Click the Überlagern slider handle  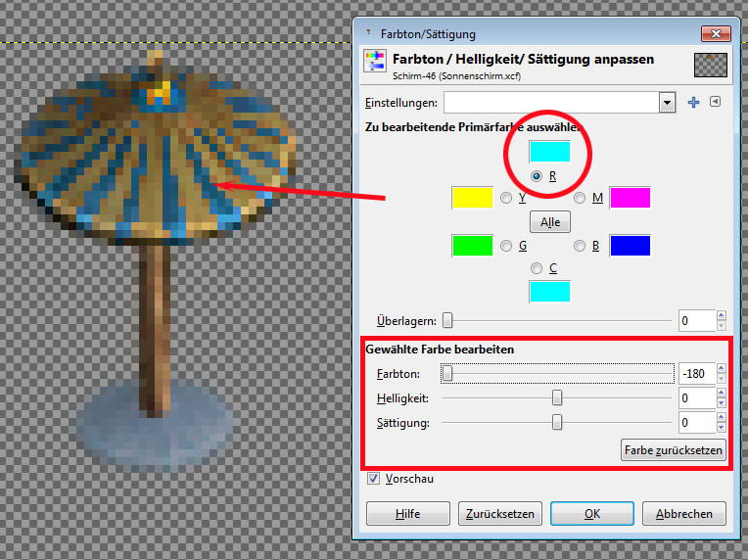click(447, 320)
